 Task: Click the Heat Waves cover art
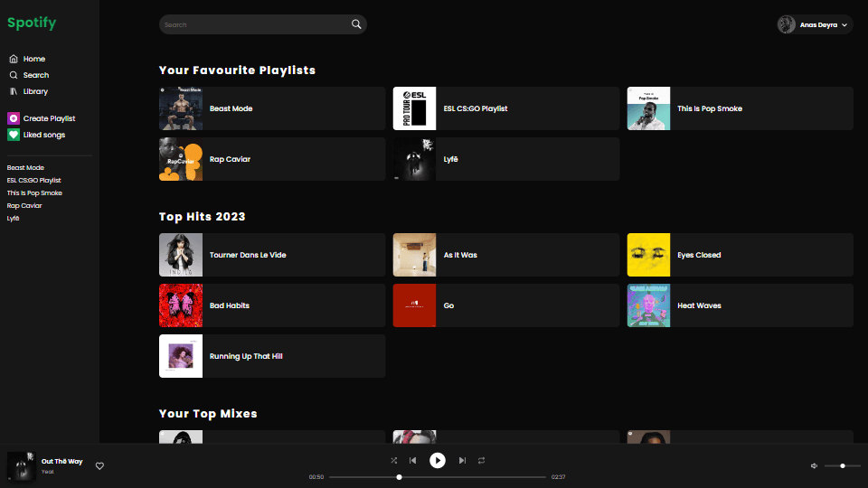point(649,305)
